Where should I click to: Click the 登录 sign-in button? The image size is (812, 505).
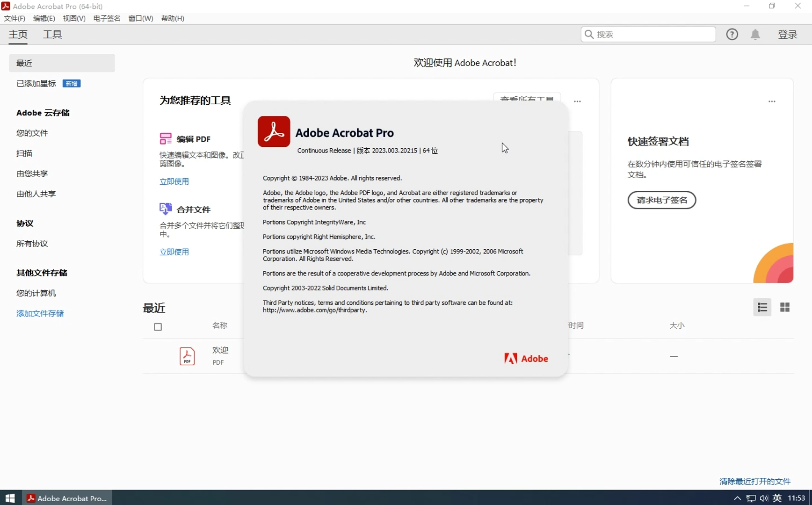[788, 35]
